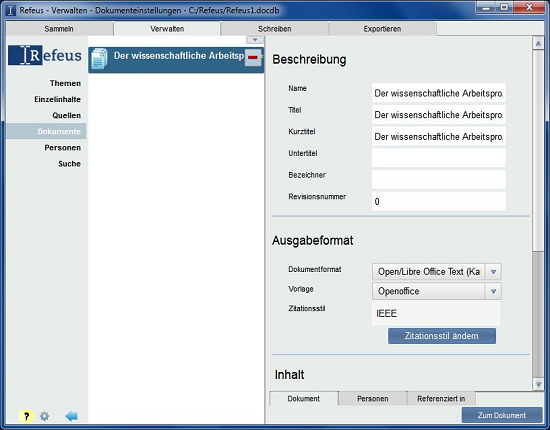The width and height of the screenshot is (550, 430).
Task: Remove document with red minus icon
Action: pos(253,58)
